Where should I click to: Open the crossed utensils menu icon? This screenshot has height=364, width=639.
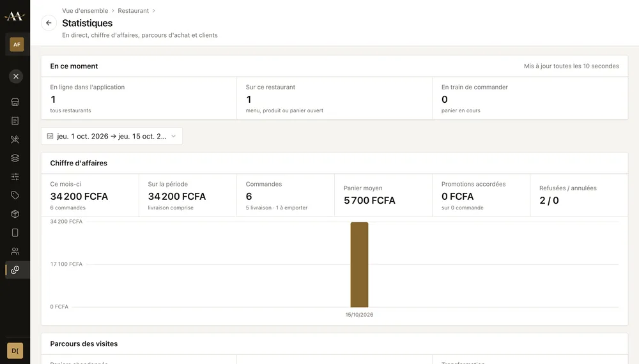pos(15,139)
